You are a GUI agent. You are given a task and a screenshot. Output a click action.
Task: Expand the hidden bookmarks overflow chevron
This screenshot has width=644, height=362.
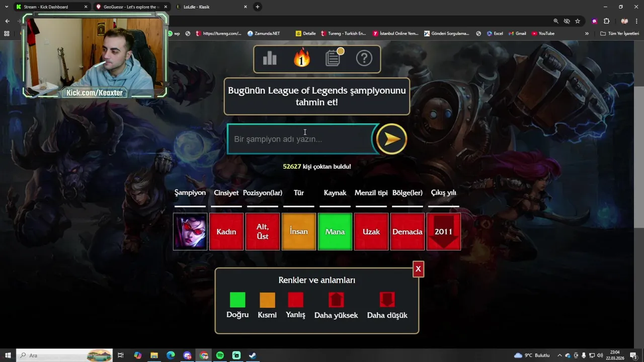pos(587,34)
